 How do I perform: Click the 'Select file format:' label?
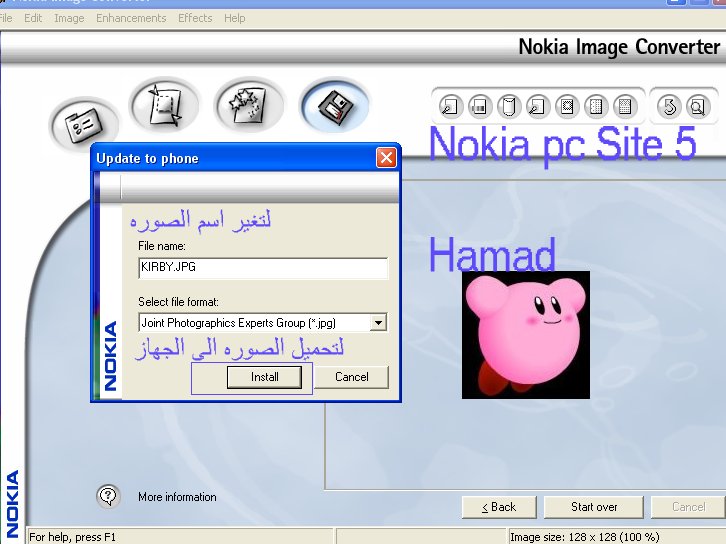(178, 302)
